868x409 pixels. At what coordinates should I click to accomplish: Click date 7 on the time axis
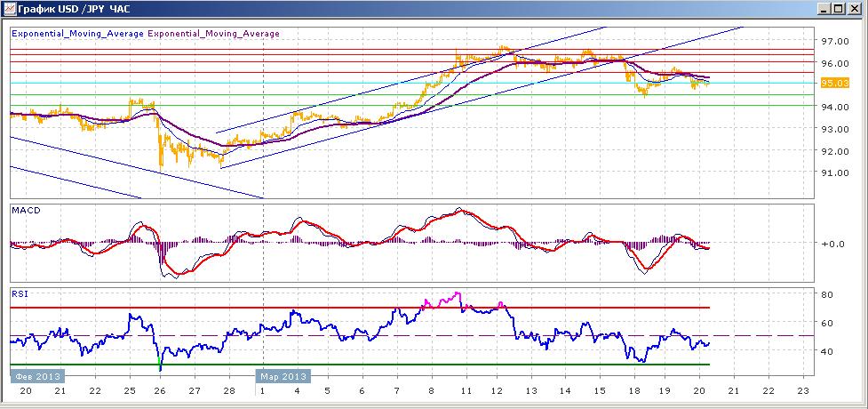[x=397, y=390]
